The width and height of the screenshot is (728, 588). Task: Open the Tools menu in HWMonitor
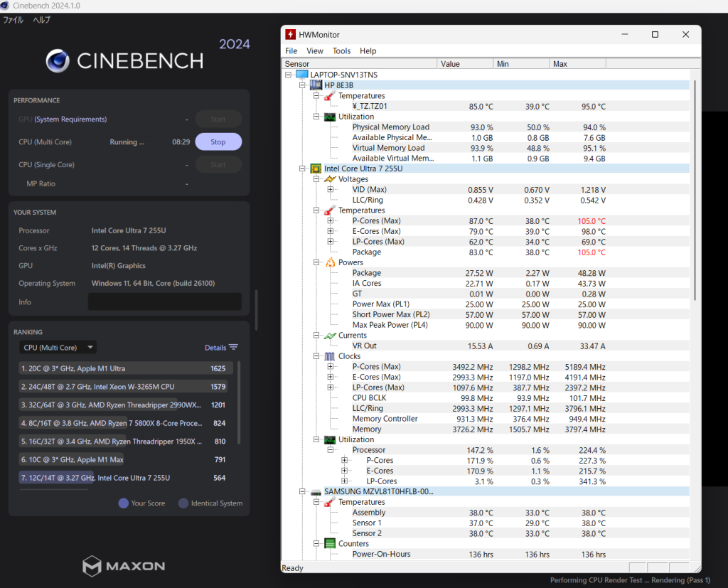(x=341, y=51)
